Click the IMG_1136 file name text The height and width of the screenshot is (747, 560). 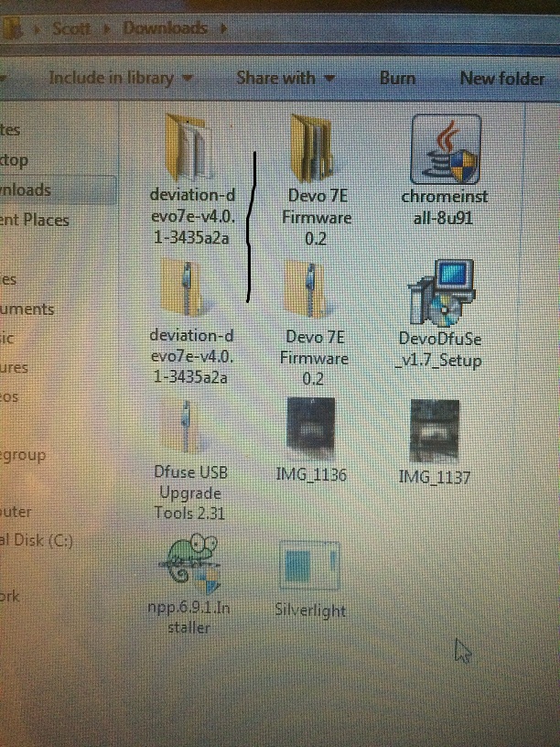[x=311, y=474]
